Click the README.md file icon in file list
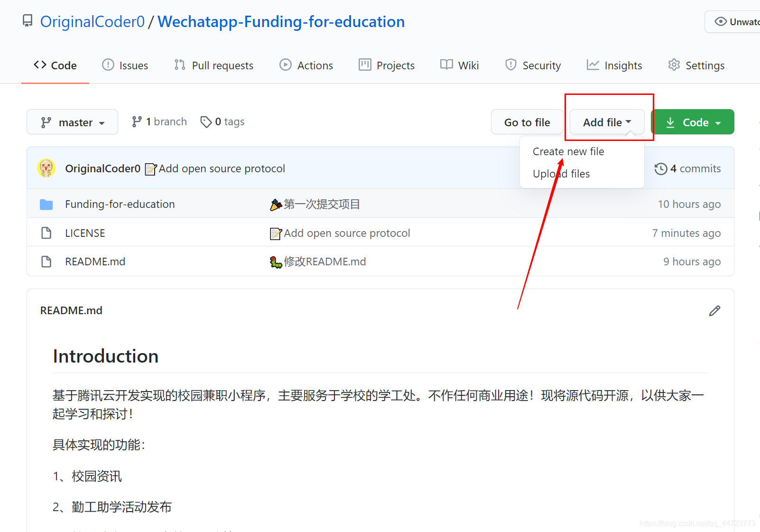Viewport: 760px width, 532px height. click(x=46, y=261)
